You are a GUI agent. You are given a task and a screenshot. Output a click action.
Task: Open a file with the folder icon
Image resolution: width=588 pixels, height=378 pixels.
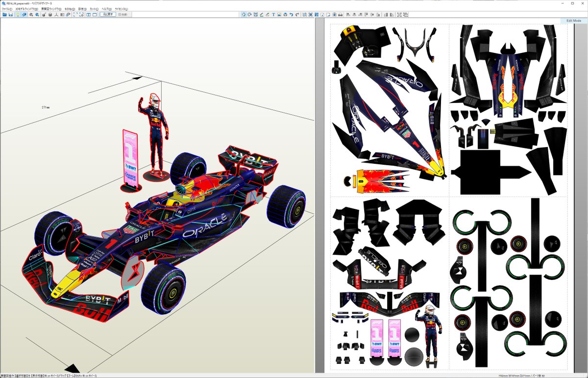(x=5, y=15)
